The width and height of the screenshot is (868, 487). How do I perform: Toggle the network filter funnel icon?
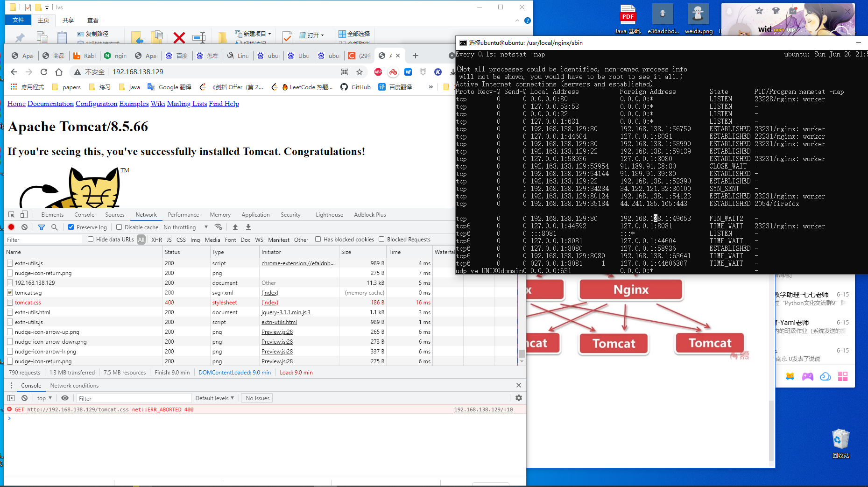42,227
